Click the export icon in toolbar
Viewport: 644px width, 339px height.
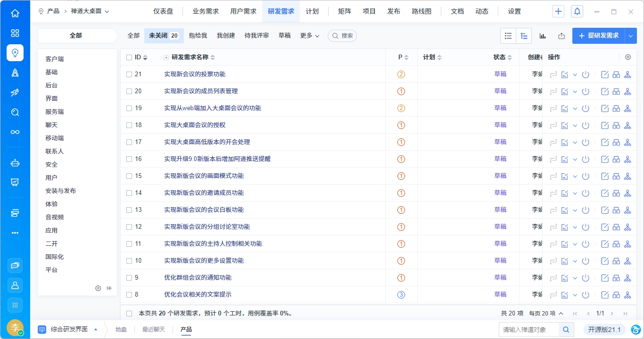[x=561, y=36]
